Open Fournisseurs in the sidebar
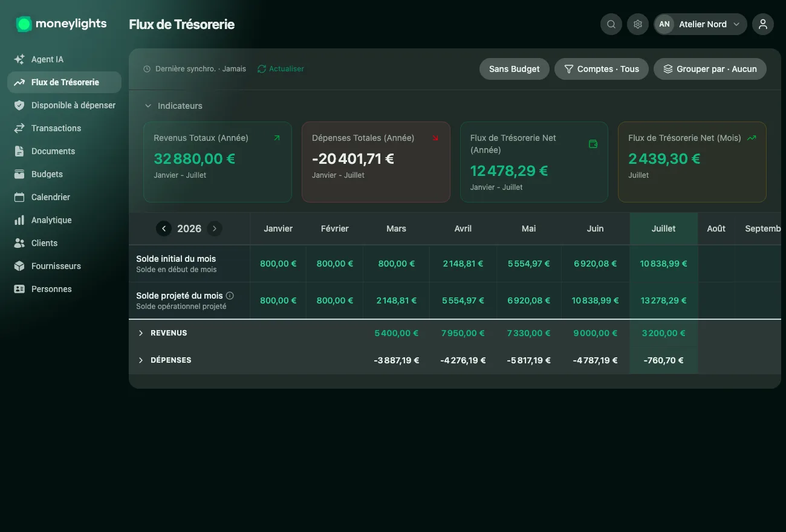Screen dimensions: 786x532 (x=64, y=266)
